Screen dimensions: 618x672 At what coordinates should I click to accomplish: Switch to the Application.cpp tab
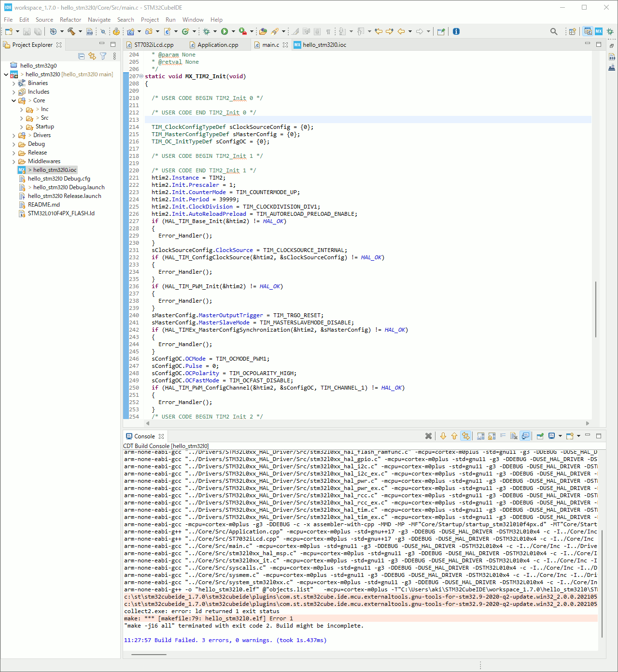point(218,45)
